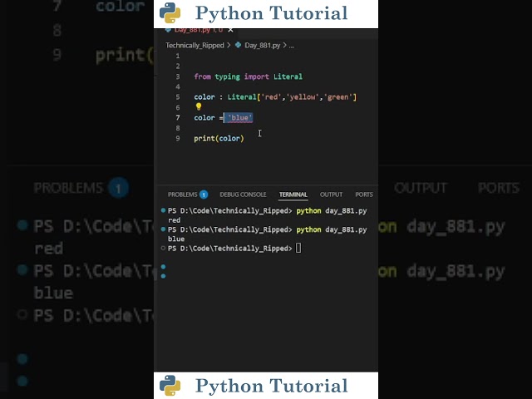Click the problems count badge
532x399 pixels.
pos(204,195)
